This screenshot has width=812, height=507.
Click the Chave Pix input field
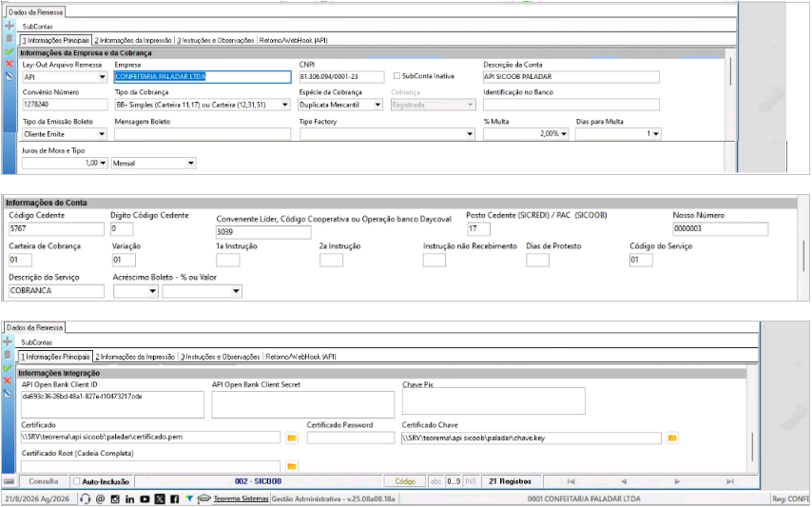tap(493, 400)
